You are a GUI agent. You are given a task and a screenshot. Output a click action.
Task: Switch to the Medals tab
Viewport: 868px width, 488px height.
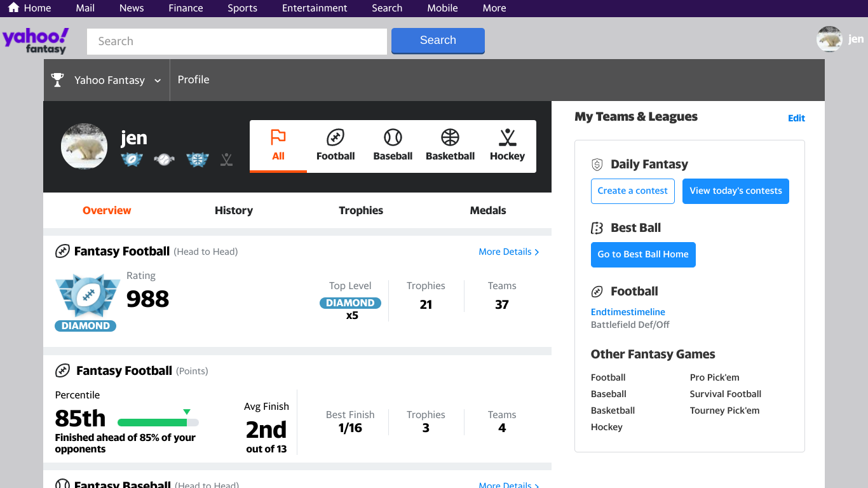(x=488, y=210)
